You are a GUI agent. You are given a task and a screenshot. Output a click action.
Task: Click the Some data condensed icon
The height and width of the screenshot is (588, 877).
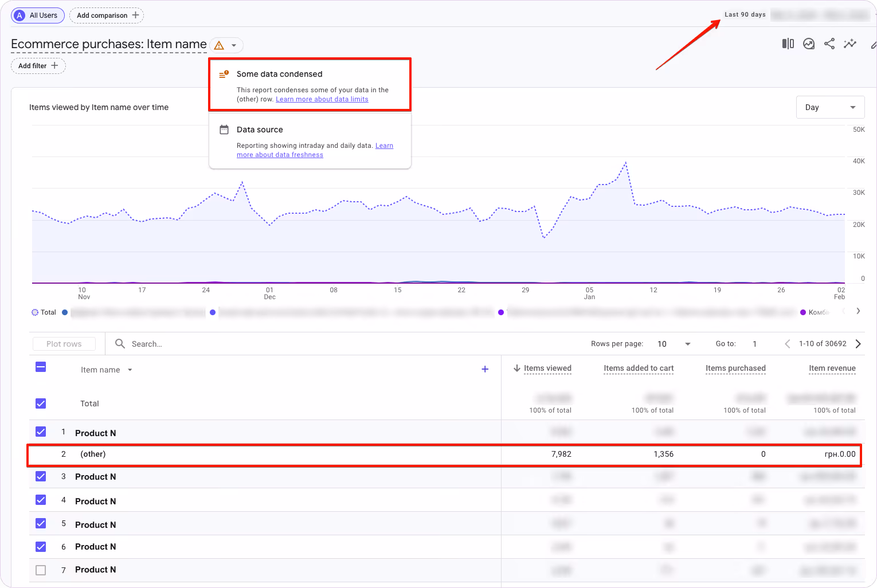[x=224, y=74]
